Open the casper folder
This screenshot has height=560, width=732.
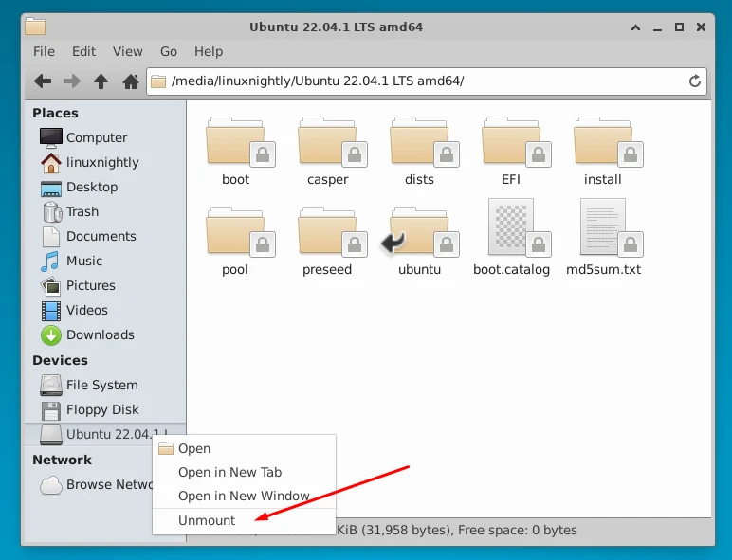click(327, 152)
